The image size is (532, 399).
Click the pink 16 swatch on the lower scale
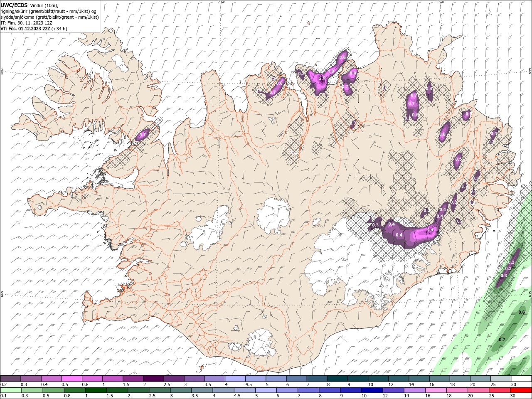(x=436, y=390)
